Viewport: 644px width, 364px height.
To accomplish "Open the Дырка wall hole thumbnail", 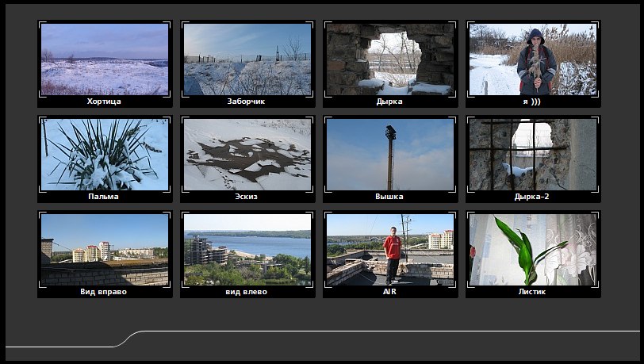I will (x=390, y=59).
